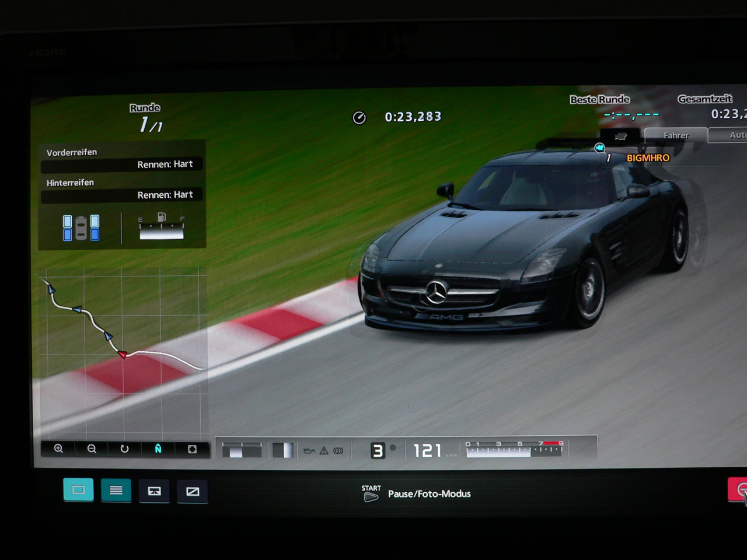This screenshot has height=560, width=747.
Task: Toggle north-up map orientation
Action: coord(158,449)
